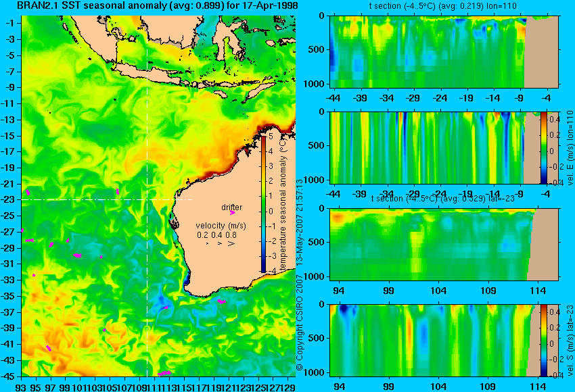Click the '-24' tick under the top section panel
The image size is (575, 392).
coord(440,99)
